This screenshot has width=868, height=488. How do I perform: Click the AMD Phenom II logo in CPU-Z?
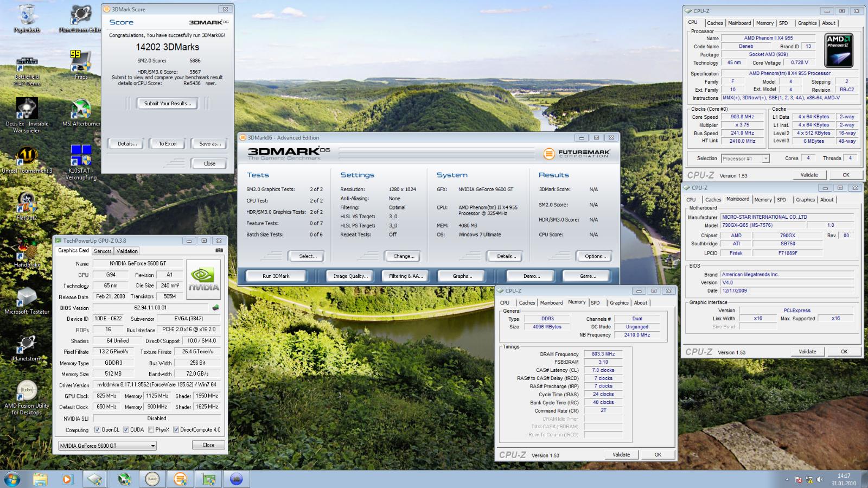click(839, 50)
